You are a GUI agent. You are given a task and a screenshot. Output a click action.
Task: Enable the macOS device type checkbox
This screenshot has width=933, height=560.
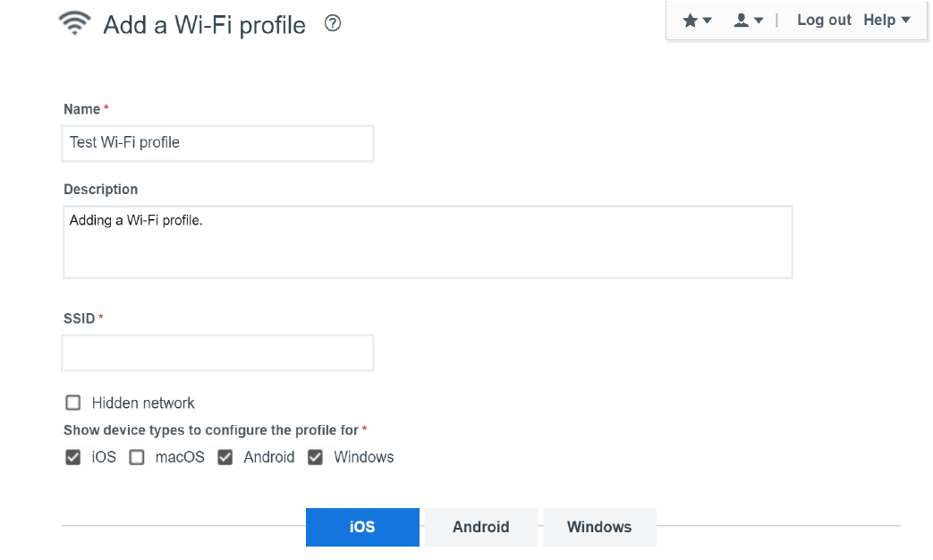[137, 457]
